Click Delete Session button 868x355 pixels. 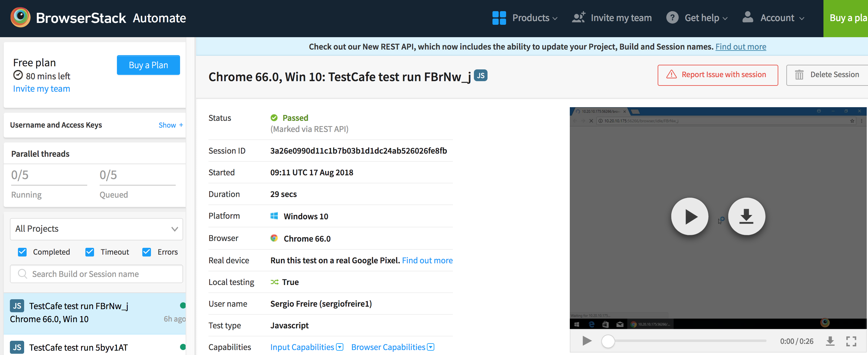click(827, 75)
